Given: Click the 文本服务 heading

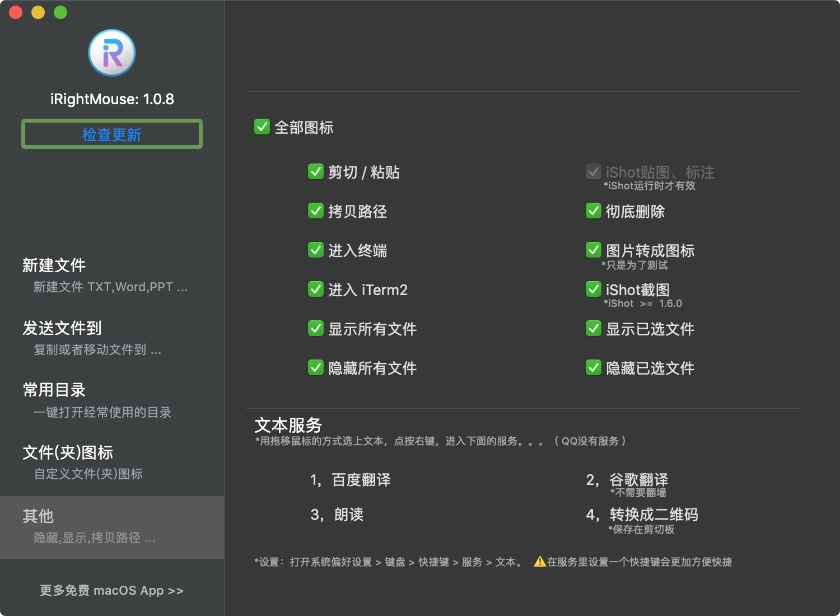Looking at the screenshot, I should coord(288,425).
